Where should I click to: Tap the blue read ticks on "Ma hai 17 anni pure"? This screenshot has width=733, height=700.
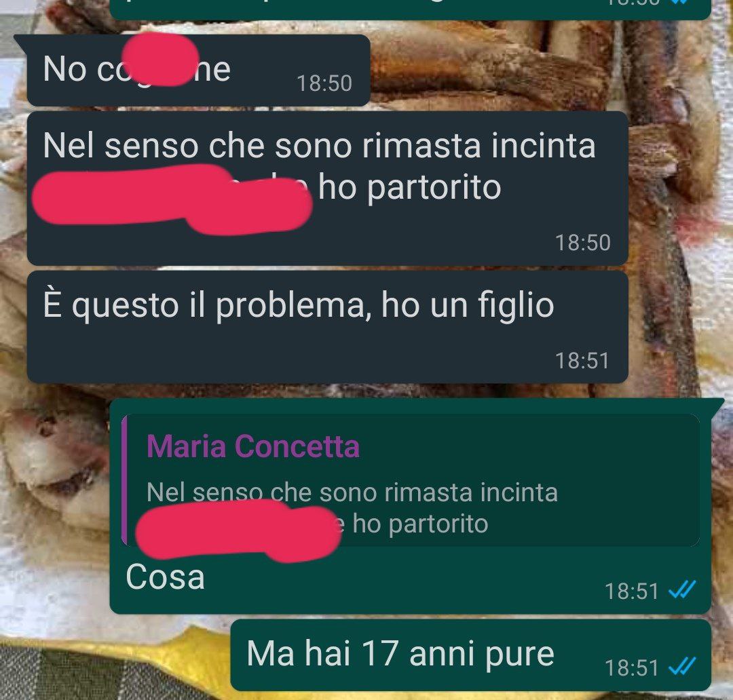tap(682, 666)
